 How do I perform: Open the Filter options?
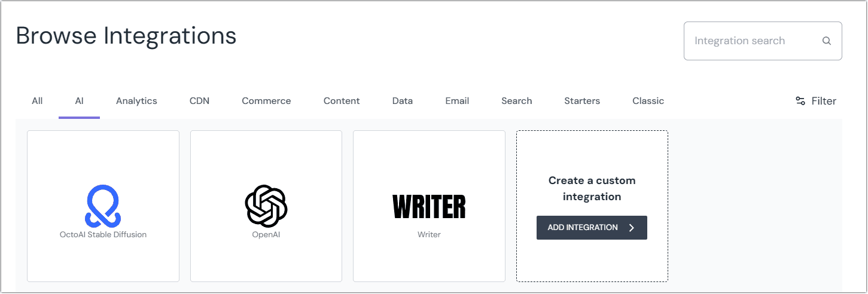point(816,101)
